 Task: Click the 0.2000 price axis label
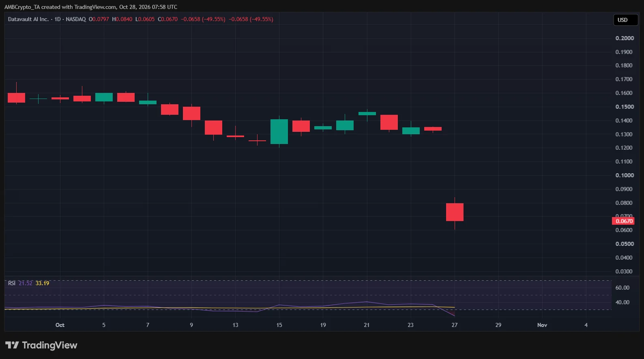coord(625,38)
